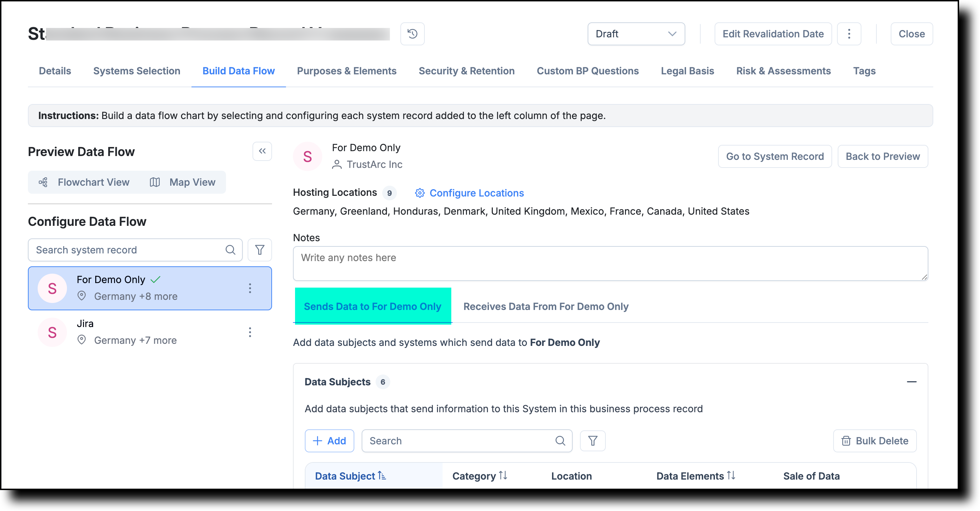Open the Security & Retention tab
Image resolution: width=980 pixels, height=511 pixels.
[x=466, y=71]
